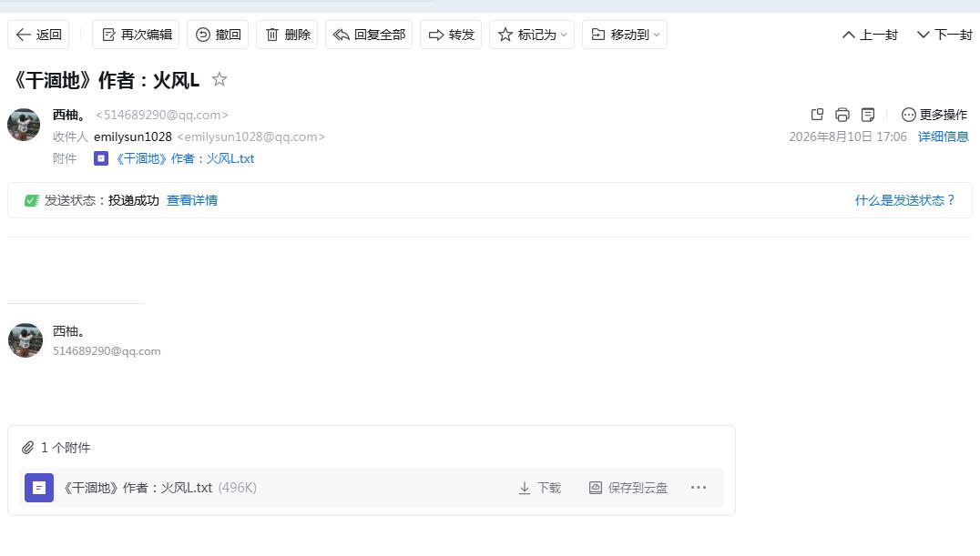The height and width of the screenshot is (556, 980).
Task: Save attachment via 保存到云盘
Action: (x=628, y=487)
